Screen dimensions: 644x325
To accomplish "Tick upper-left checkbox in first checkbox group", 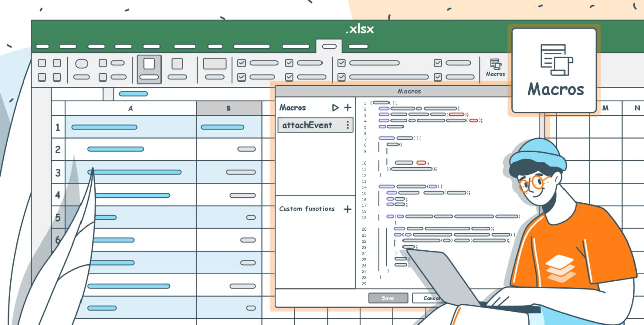I will [x=242, y=63].
